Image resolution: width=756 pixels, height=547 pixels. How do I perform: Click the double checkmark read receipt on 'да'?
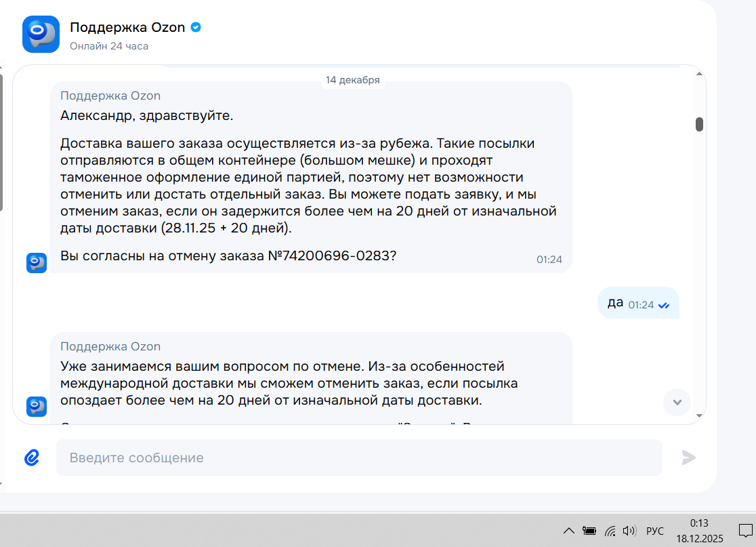tap(664, 305)
